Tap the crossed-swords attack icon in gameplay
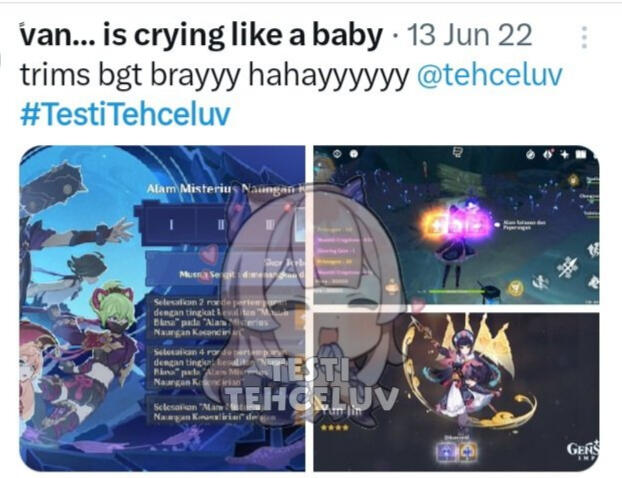 coord(567,267)
